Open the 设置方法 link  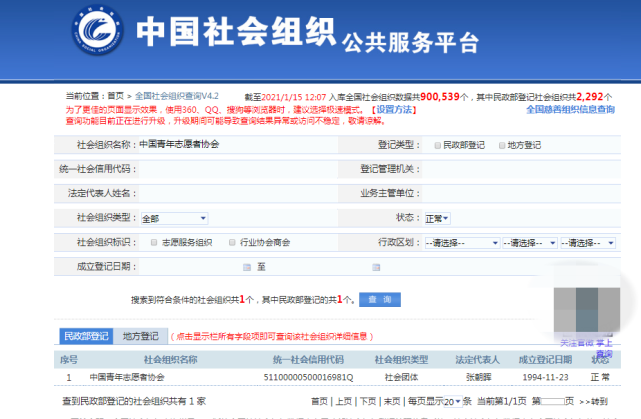[x=394, y=110]
